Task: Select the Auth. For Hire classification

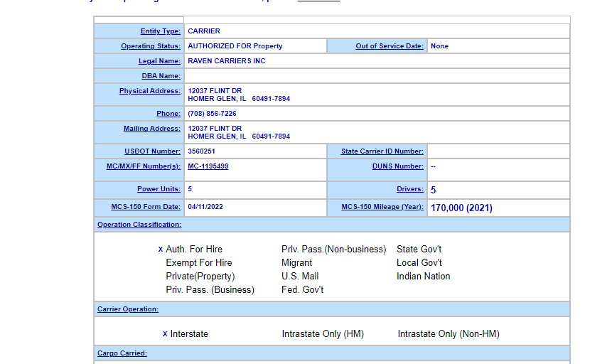Action: (x=194, y=249)
